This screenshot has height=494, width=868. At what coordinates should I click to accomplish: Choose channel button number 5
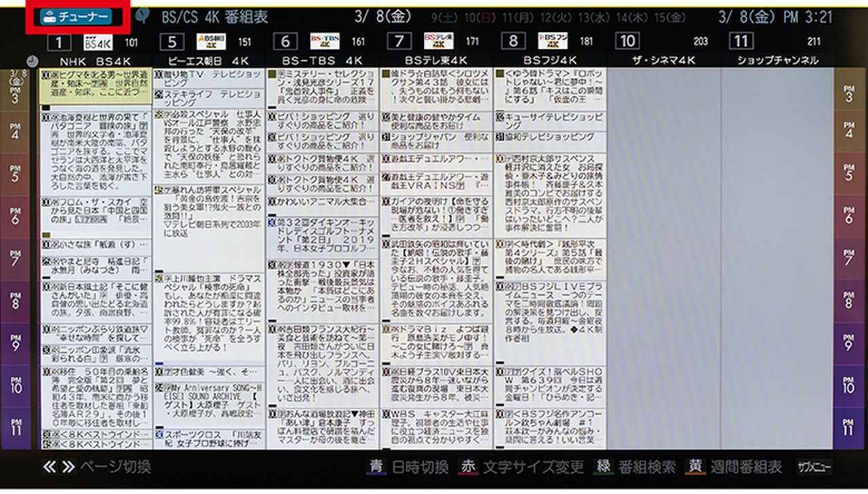172,43
